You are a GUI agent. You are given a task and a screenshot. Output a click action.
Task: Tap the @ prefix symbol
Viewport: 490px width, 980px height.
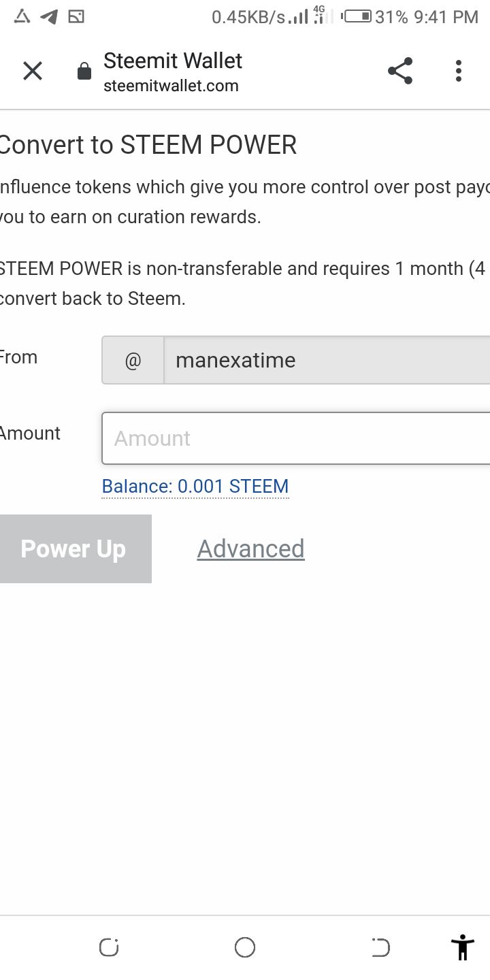tap(133, 360)
